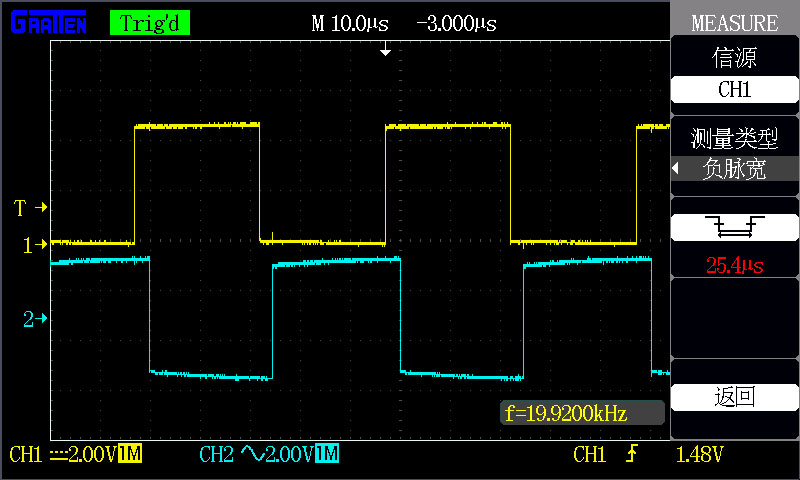This screenshot has height=480, width=800.
Task: Click the CH1 2.00V scale readout
Action: (92, 454)
